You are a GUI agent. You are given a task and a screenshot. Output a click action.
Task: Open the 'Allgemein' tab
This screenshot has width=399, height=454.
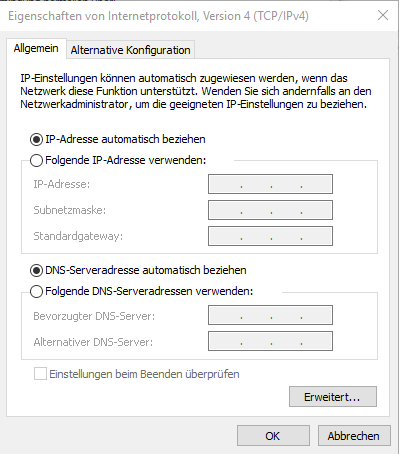pos(36,49)
